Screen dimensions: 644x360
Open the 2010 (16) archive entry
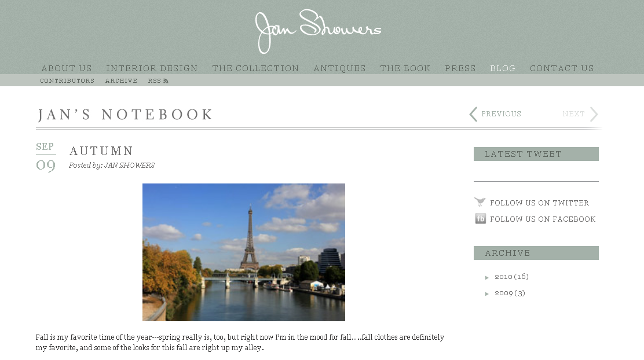(x=511, y=277)
